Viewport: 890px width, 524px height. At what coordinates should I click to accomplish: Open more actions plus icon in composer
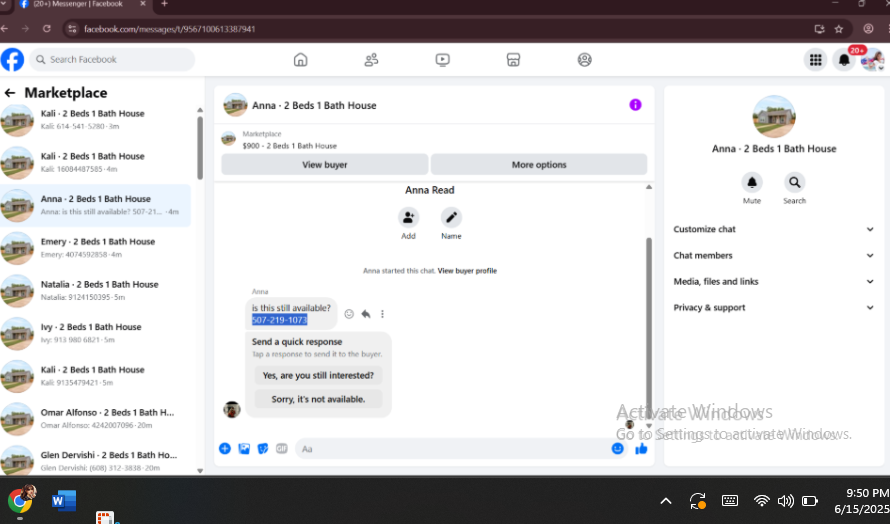click(225, 448)
